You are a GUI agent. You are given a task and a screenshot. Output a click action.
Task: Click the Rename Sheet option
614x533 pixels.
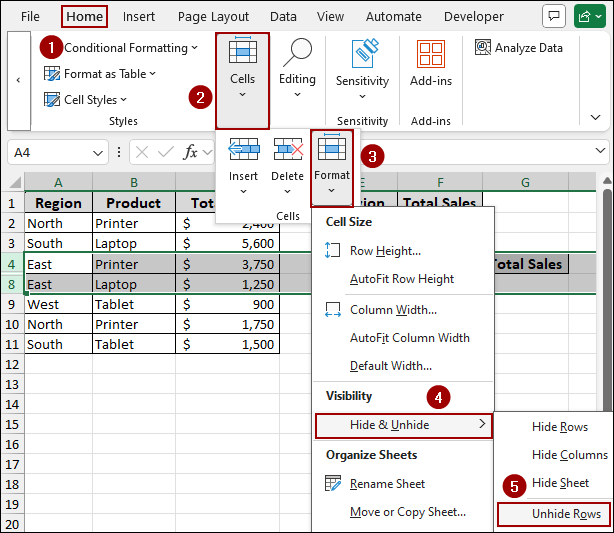pos(387,484)
